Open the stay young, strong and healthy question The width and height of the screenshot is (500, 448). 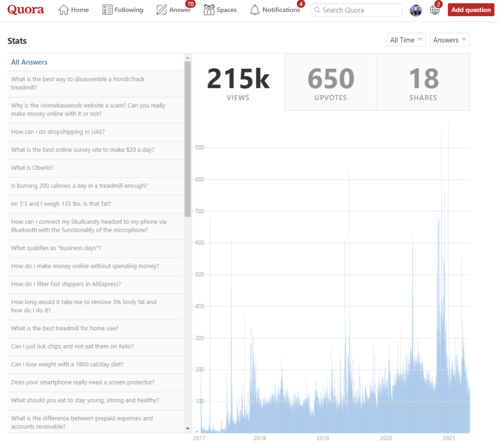click(x=96, y=401)
